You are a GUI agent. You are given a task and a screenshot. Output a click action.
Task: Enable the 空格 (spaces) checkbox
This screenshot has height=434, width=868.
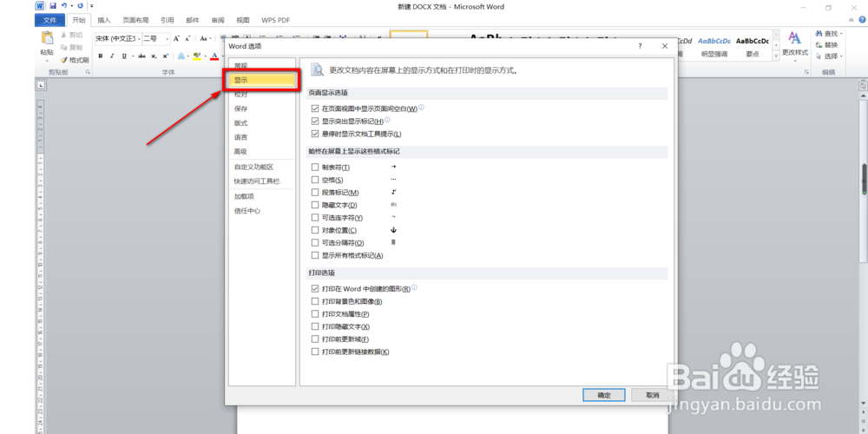click(315, 180)
